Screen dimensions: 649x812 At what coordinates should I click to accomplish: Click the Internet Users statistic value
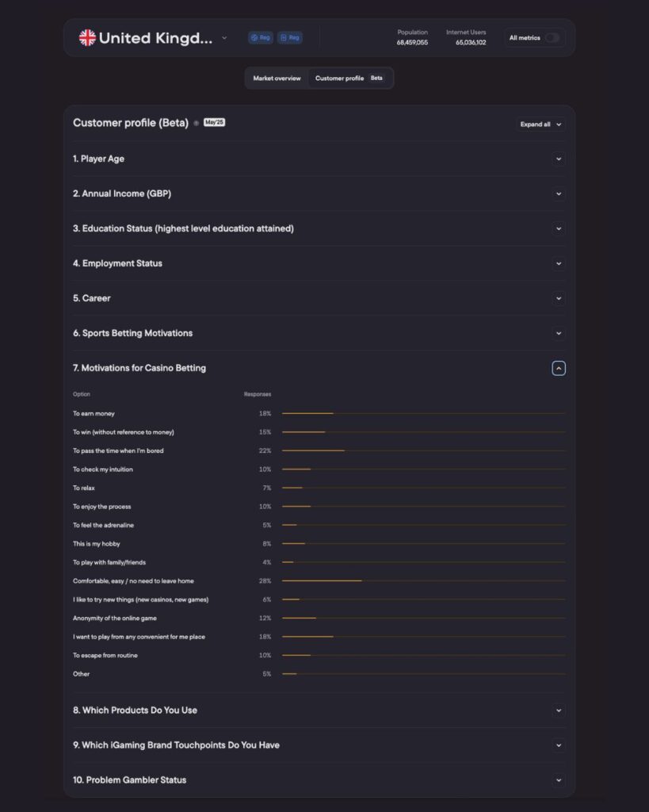click(470, 42)
